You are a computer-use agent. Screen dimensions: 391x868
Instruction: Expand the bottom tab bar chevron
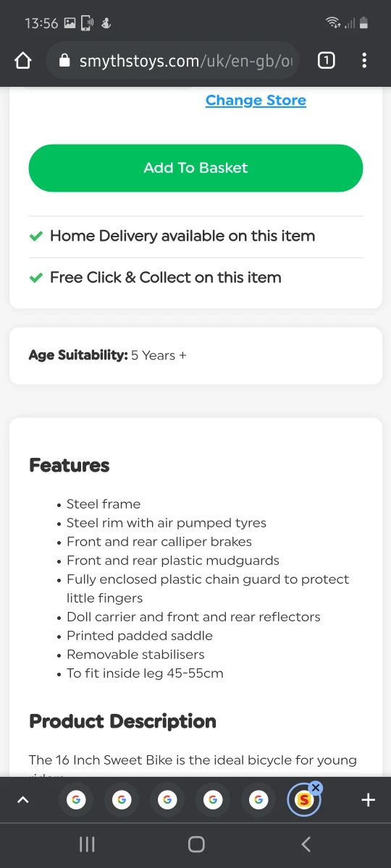coord(22,800)
